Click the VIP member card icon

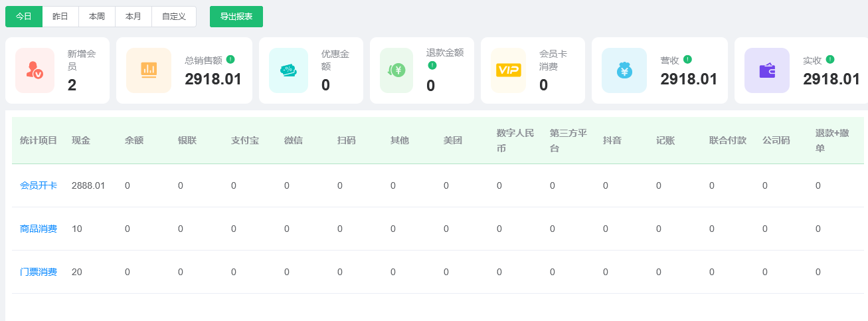[508, 70]
